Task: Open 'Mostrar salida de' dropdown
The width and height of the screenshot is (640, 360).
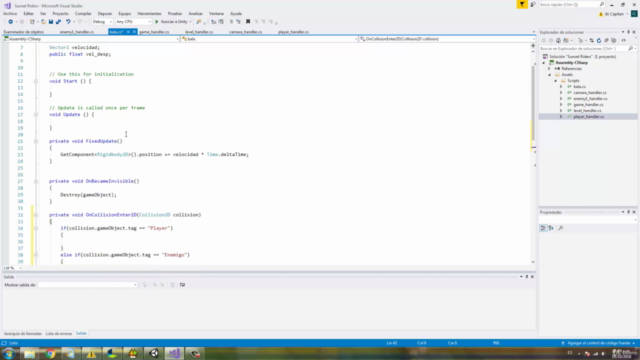Action: point(88,285)
